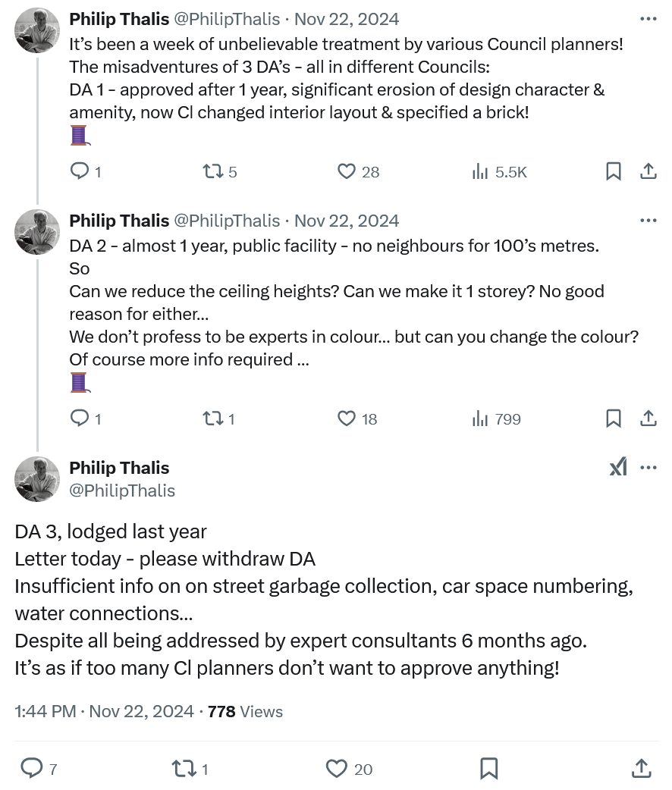Open more options on DA 2 tweet

click(648, 221)
